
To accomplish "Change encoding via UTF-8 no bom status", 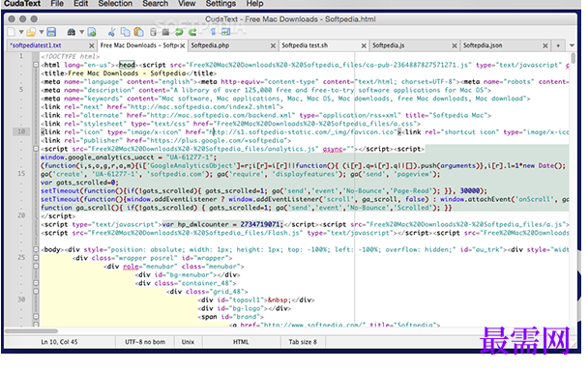I will point(145,342).
